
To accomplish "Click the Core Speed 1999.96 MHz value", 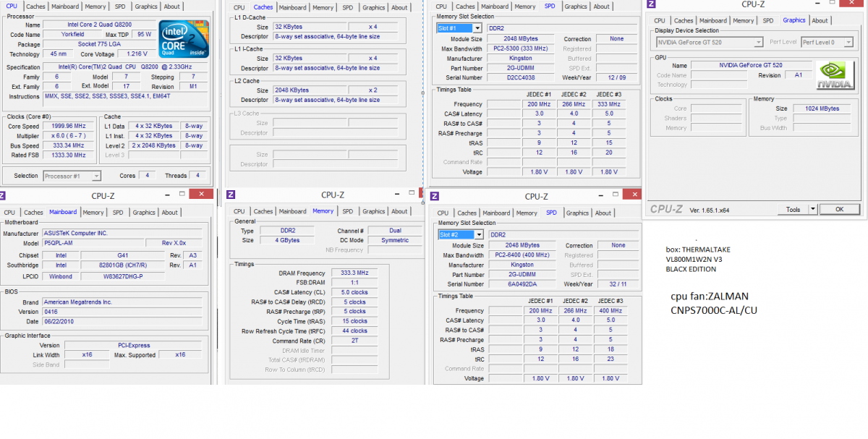I will coord(68,126).
